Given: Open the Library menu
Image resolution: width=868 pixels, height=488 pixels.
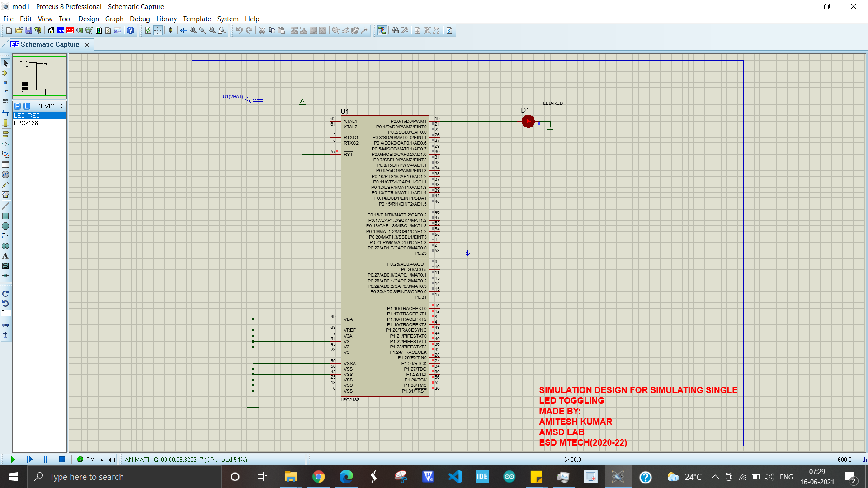Looking at the screenshot, I should 166,19.
